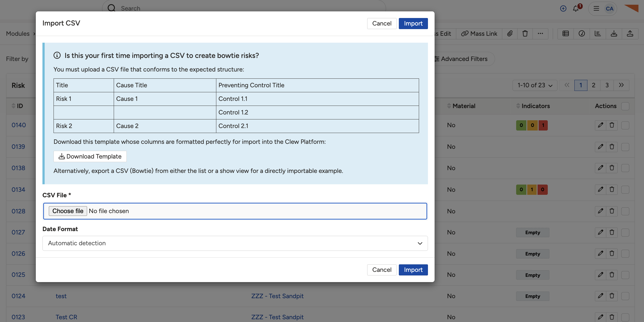Open the Date Format dropdown
644x322 pixels.
235,243
